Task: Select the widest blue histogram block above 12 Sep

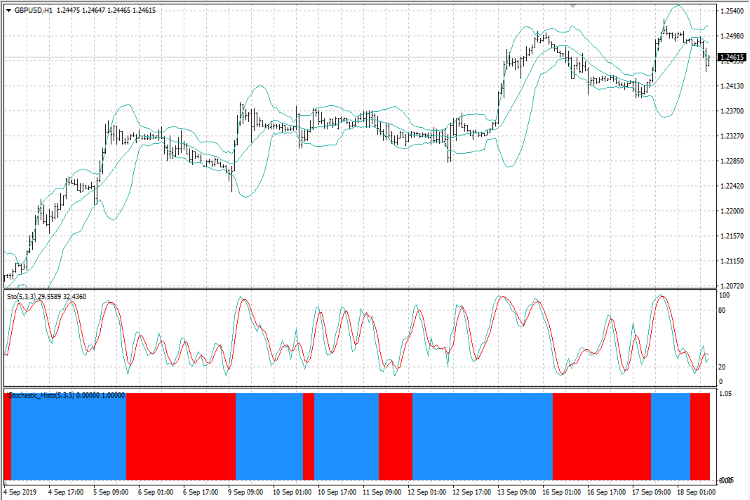Action: click(x=483, y=436)
